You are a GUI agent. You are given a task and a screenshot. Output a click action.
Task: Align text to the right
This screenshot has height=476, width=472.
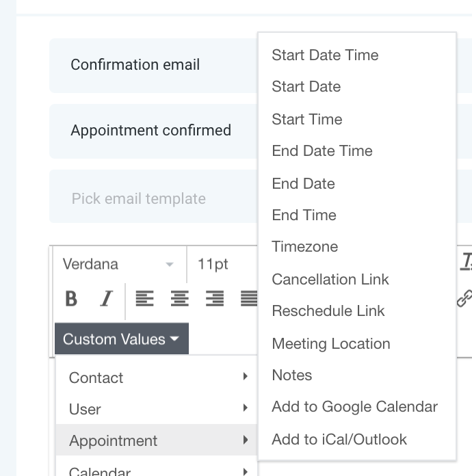[215, 299]
